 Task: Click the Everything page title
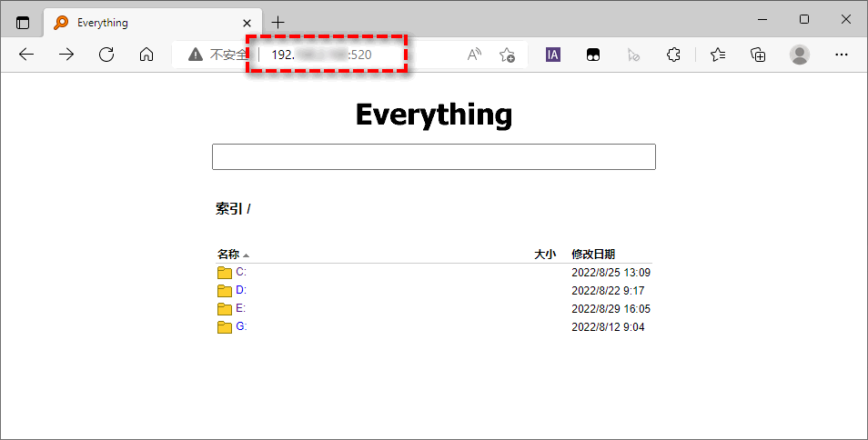(x=434, y=115)
